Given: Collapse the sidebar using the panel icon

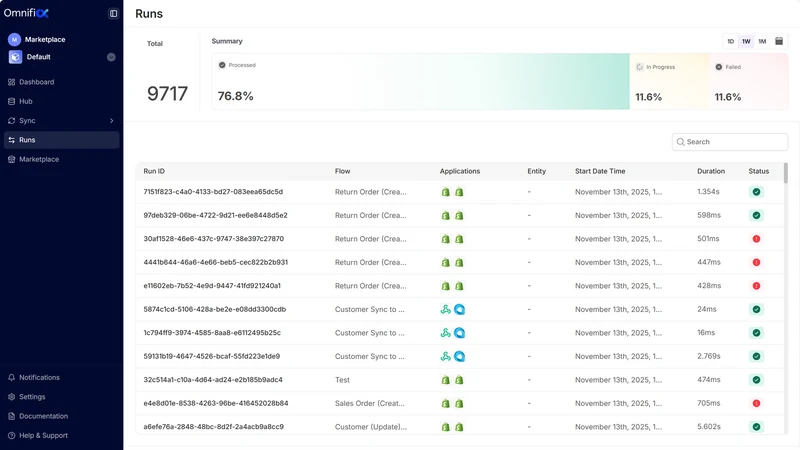Looking at the screenshot, I should point(113,13).
